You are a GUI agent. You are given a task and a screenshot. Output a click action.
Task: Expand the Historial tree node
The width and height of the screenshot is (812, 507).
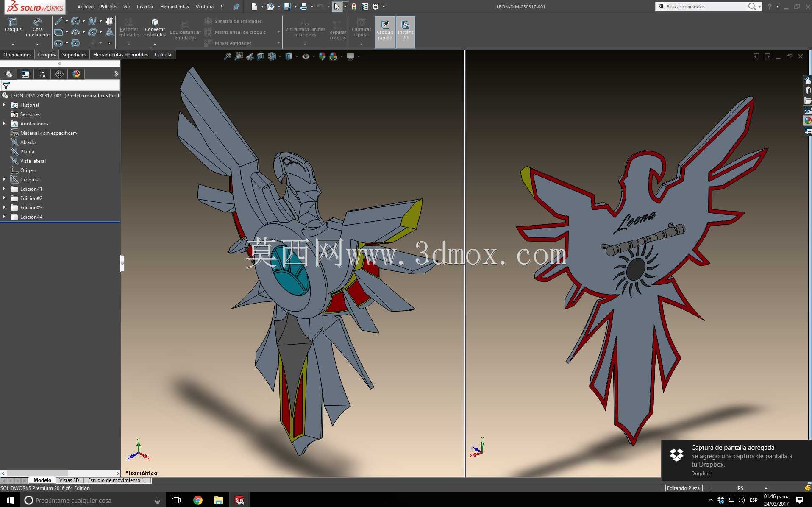4,105
